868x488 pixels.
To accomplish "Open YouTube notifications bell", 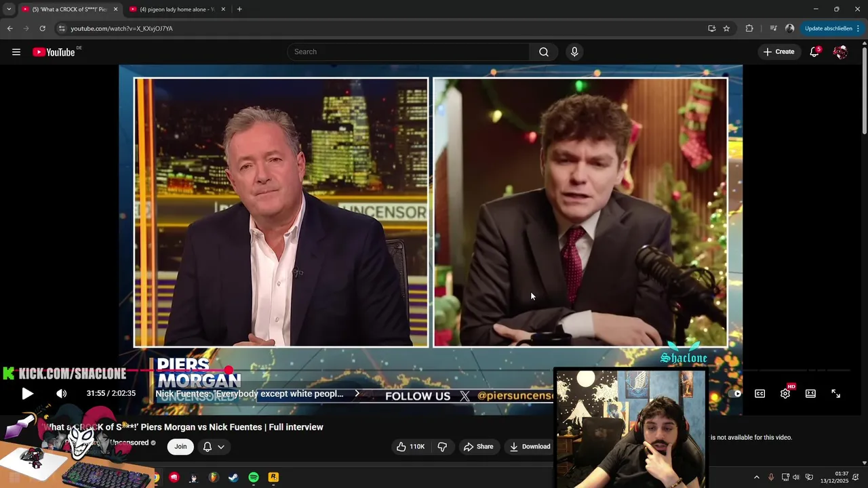I will [x=814, y=52].
